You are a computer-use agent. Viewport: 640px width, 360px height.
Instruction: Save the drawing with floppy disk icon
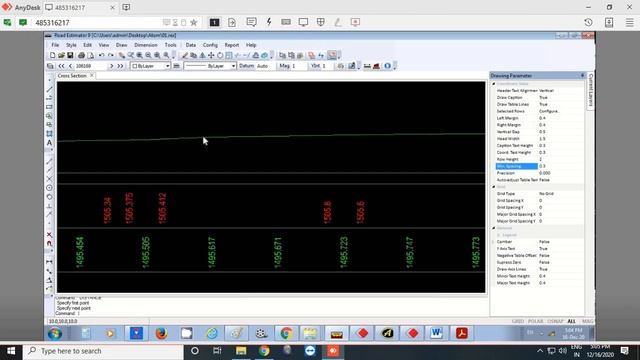70,55
